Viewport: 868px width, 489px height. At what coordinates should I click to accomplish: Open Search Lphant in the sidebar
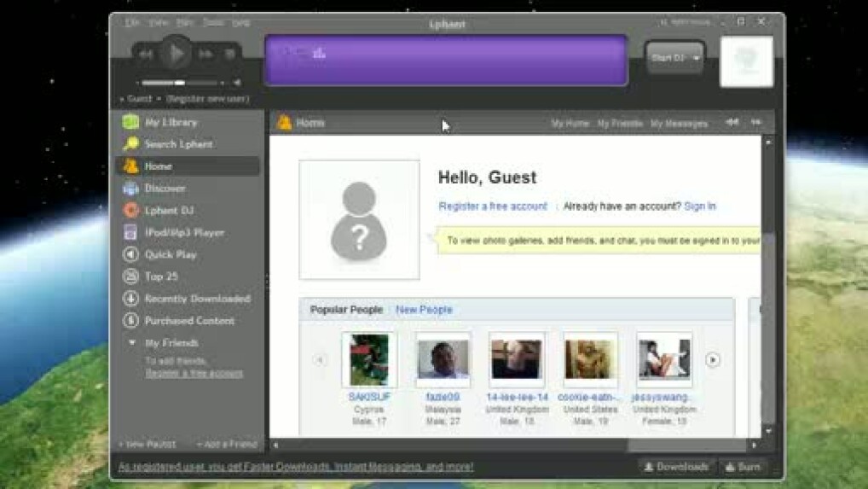pyautogui.click(x=178, y=144)
